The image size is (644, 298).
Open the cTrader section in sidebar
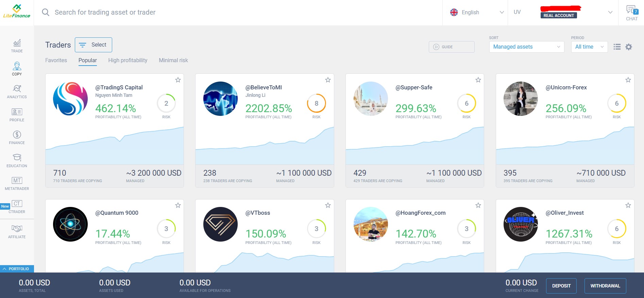tap(17, 207)
